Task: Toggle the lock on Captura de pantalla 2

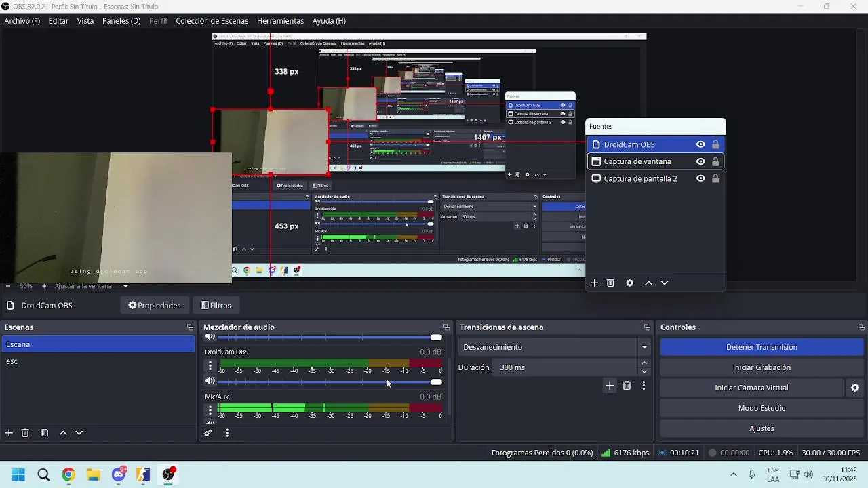Action: point(715,178)
